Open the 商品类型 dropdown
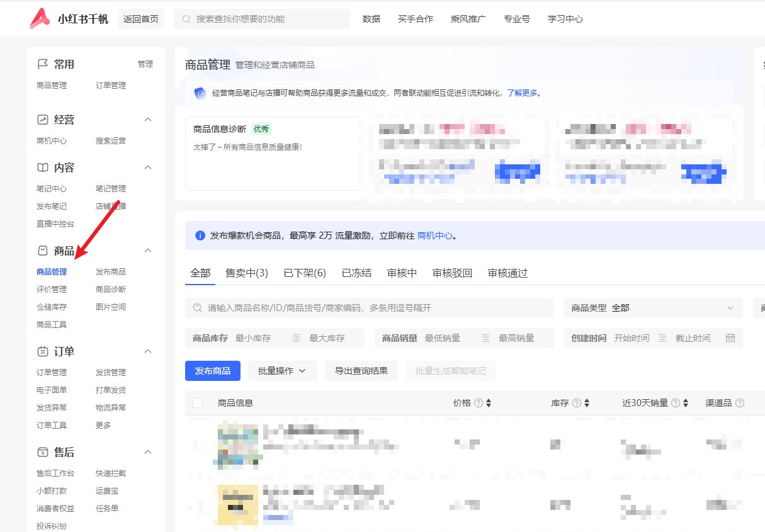Image resolution: width=765 pixels, height=532 pixels. [653, 308]
